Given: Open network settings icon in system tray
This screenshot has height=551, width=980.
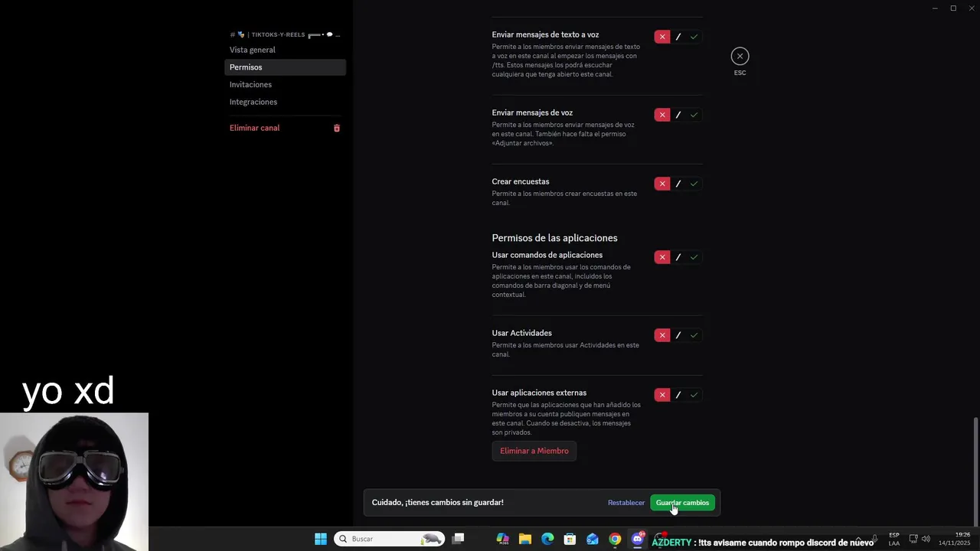Looking at the screenshot, I should [x=913, y=539].
